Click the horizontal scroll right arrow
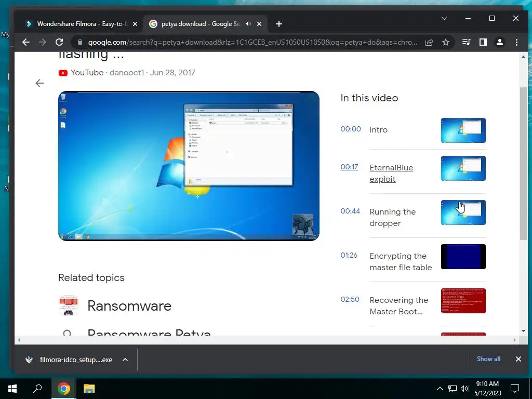Screen dimensions: 532x399 point(515,340)
